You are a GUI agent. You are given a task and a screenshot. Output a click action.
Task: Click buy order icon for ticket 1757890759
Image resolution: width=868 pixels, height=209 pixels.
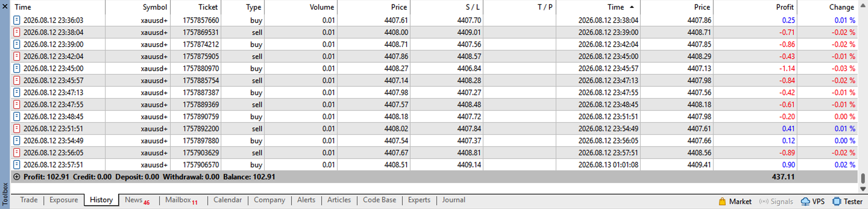pyautogui.click(x=17, y=117)
